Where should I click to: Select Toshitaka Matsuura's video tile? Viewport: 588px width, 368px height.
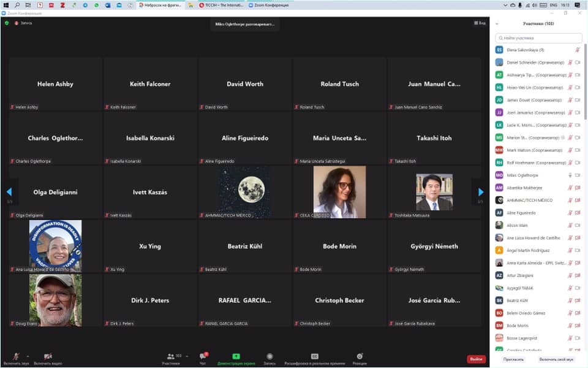pyautogui.click(x=434, y=192)
